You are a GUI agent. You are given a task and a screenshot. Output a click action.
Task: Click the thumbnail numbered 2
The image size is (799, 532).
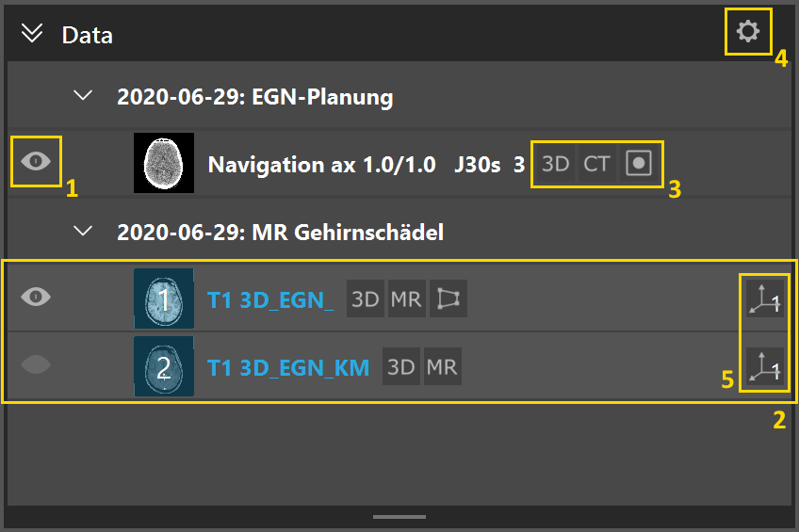(164, 366)
